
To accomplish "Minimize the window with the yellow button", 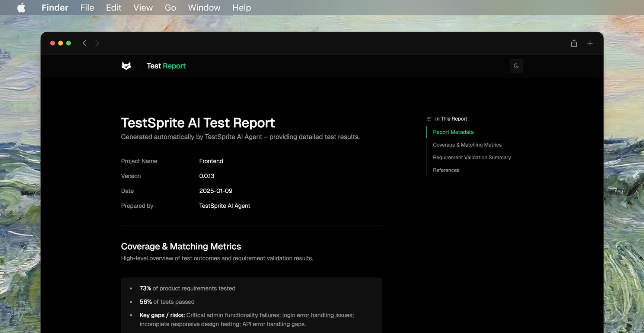I will coord(61,43).
